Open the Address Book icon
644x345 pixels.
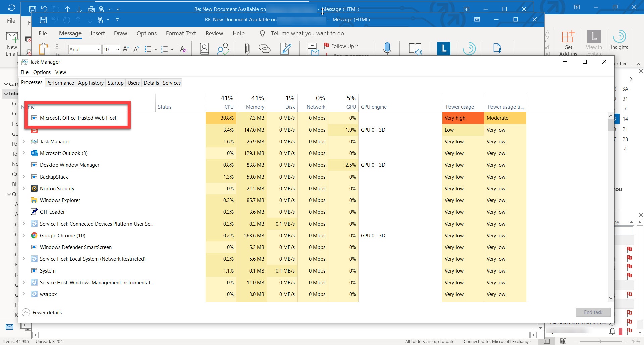(204, 49)
